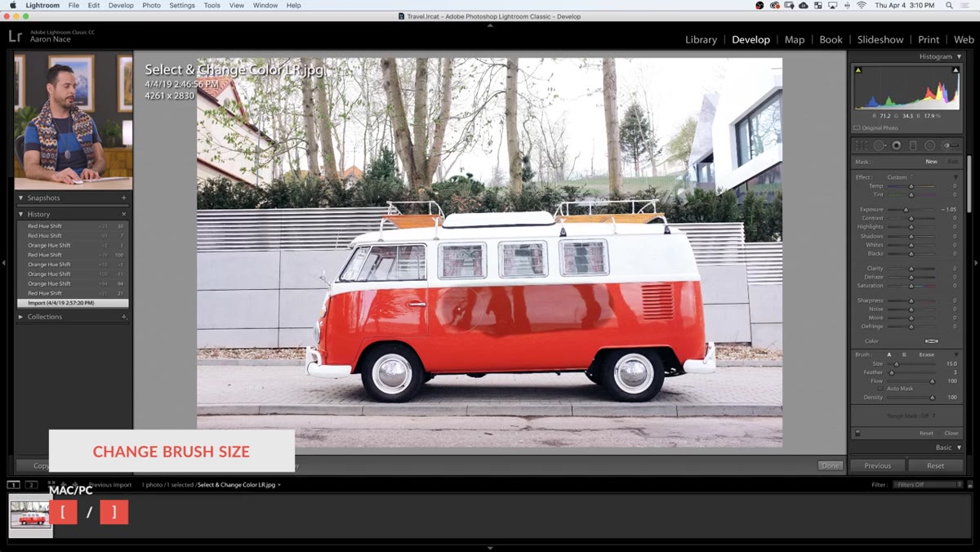The width and height of the screenshot is (980, 552).
Task: Expand the Collections panel
Action: (21, 317)
